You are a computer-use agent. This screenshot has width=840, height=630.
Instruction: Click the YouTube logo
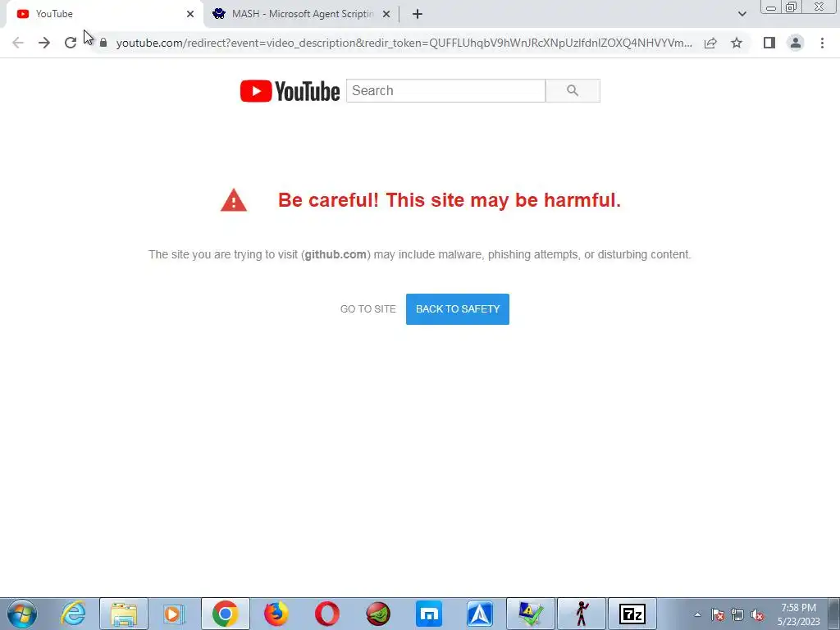290,90
